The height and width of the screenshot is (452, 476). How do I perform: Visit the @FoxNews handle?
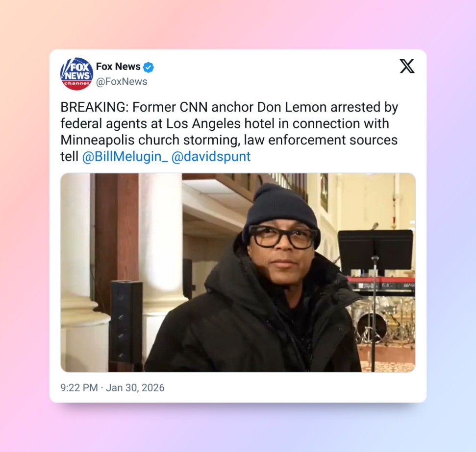coord(122,82)
